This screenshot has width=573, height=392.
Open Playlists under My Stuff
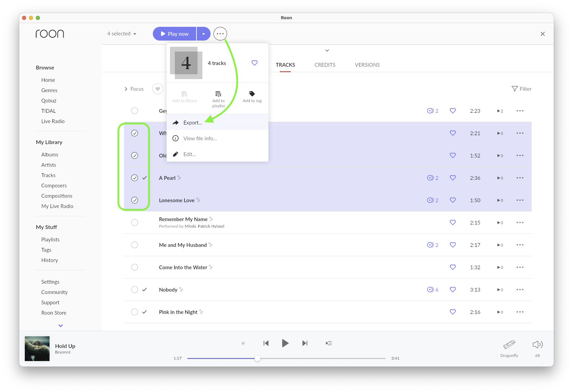[50, 239]
